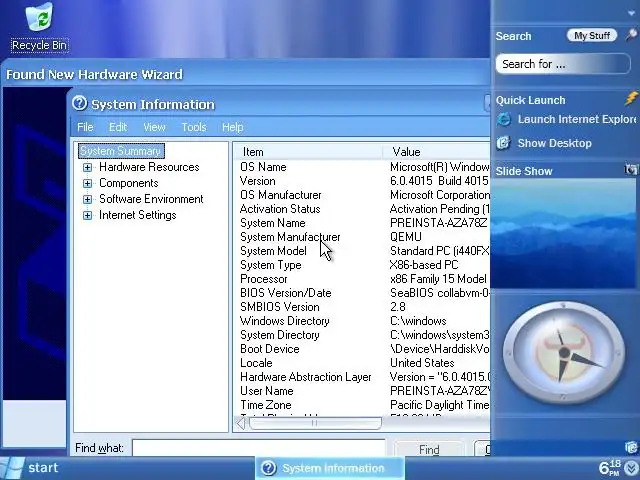This screenshot has width=640, height=480.
Task: Select Internet Settings label
Action: (x=138, y=215)
